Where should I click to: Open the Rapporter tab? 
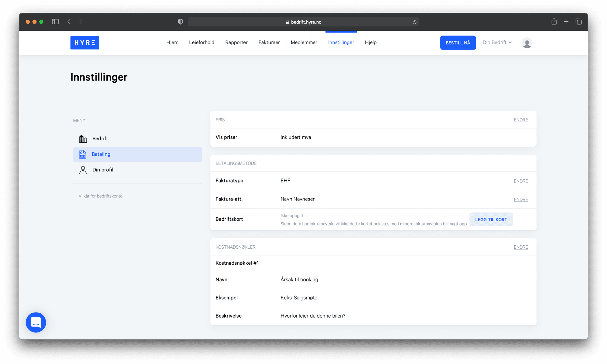[236, 42]
